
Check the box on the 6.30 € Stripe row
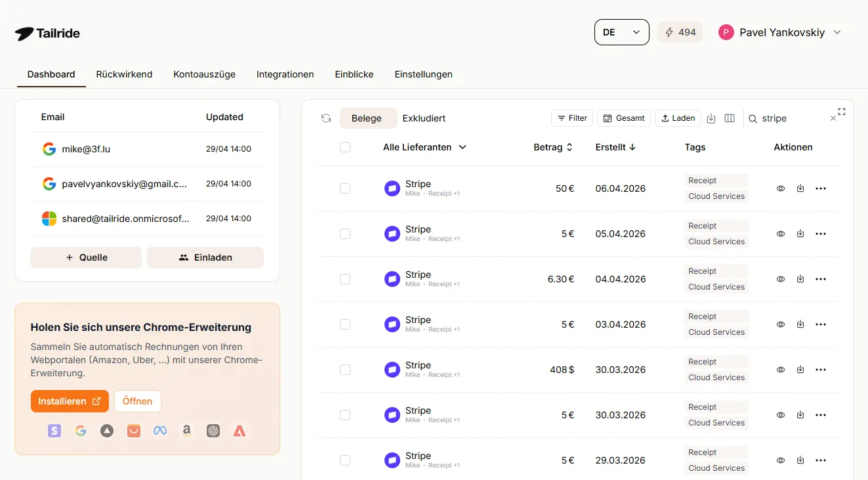[345, 279]
